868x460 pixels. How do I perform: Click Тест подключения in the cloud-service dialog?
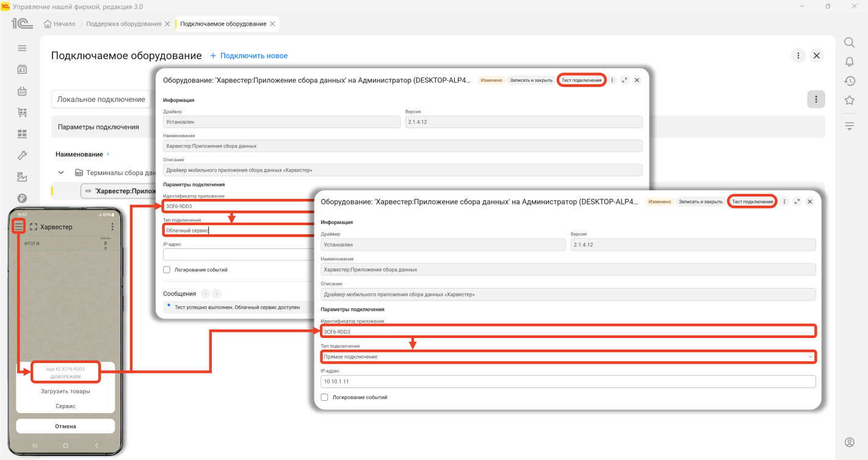[x=582, y=80]
